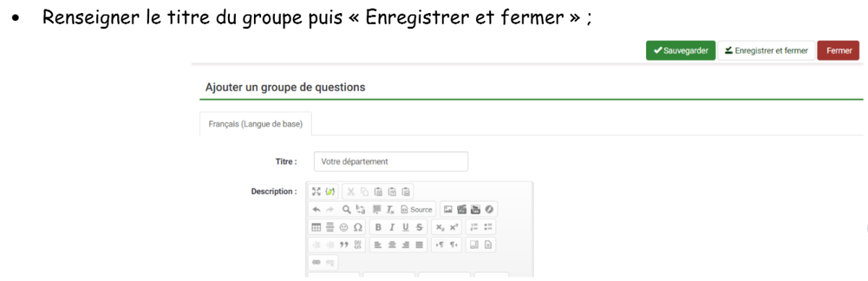Select the Français (Langue de base) tab
Viewport: 868px width, 281px height.
click(255, 124)
